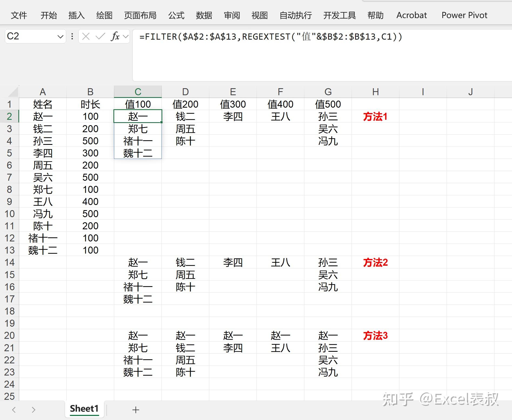Open the 帮助 ribbon tab
This screenshot has width=512, height=420.
pyautogui.click(x=376, y=15)
